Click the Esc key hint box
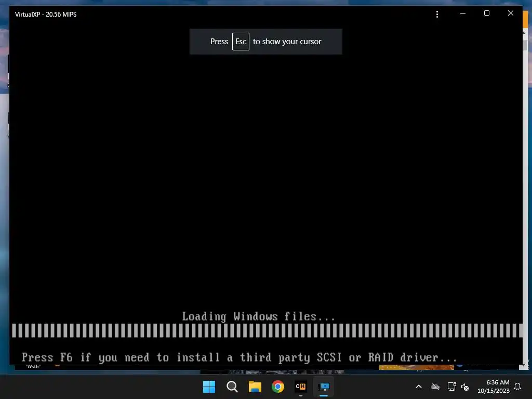 coord(241,42)
